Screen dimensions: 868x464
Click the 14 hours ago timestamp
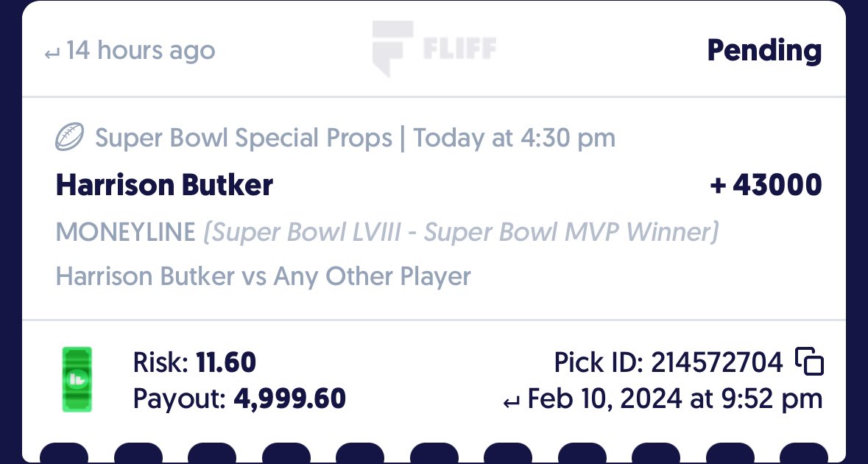point(141,50)
